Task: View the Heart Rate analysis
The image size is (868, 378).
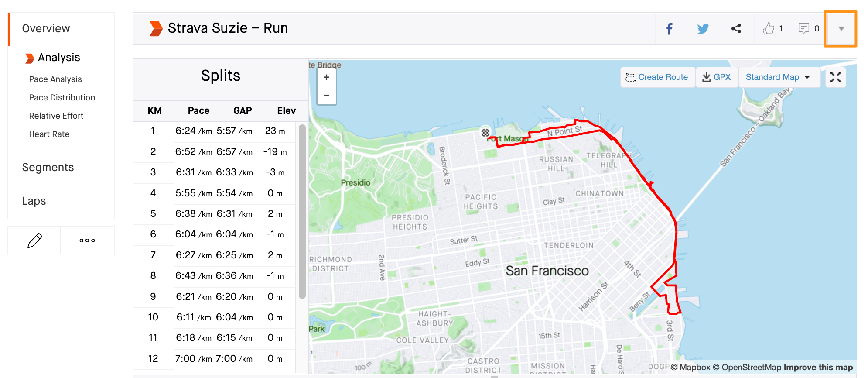Action: pos(49,134)
